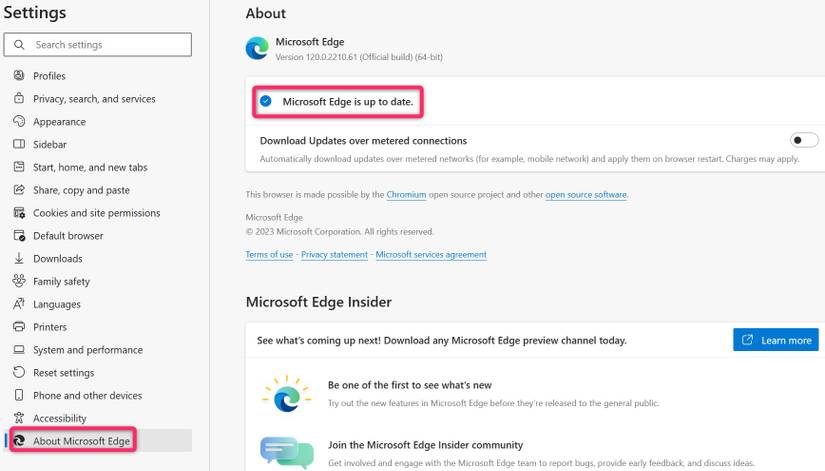Click the Microsoft Edge logo under About
This screenshot has height=471, width=825.
click(x=257, y=49)
